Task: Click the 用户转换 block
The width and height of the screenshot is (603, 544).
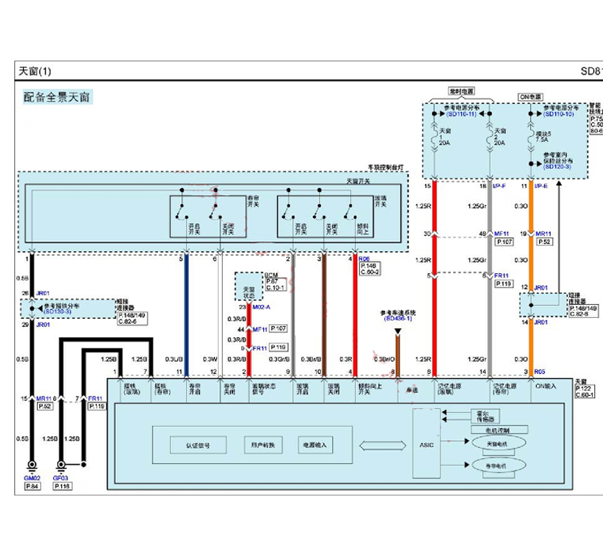Action: (263, 445)
